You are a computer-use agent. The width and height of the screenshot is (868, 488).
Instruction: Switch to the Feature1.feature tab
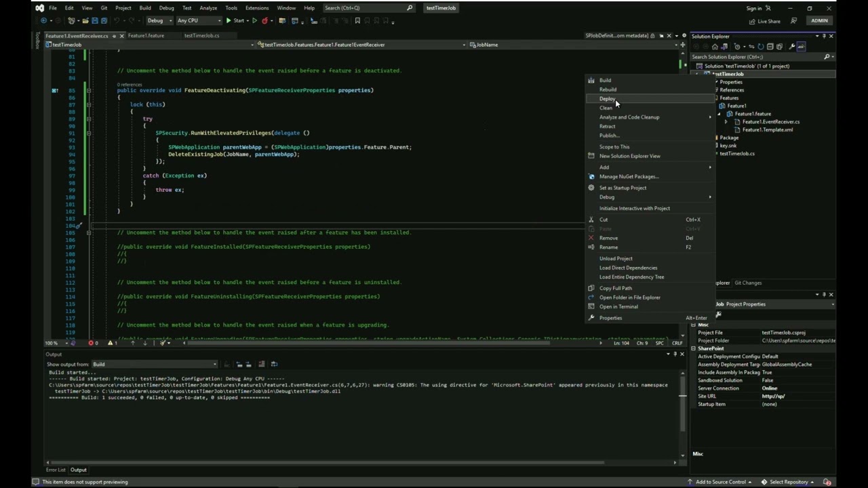pos(146,36)
